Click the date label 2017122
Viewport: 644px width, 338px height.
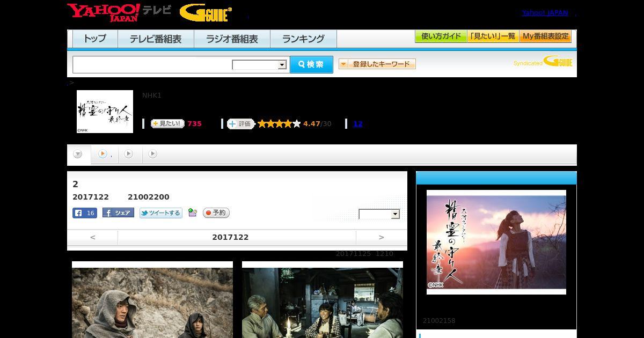(230, 237)
